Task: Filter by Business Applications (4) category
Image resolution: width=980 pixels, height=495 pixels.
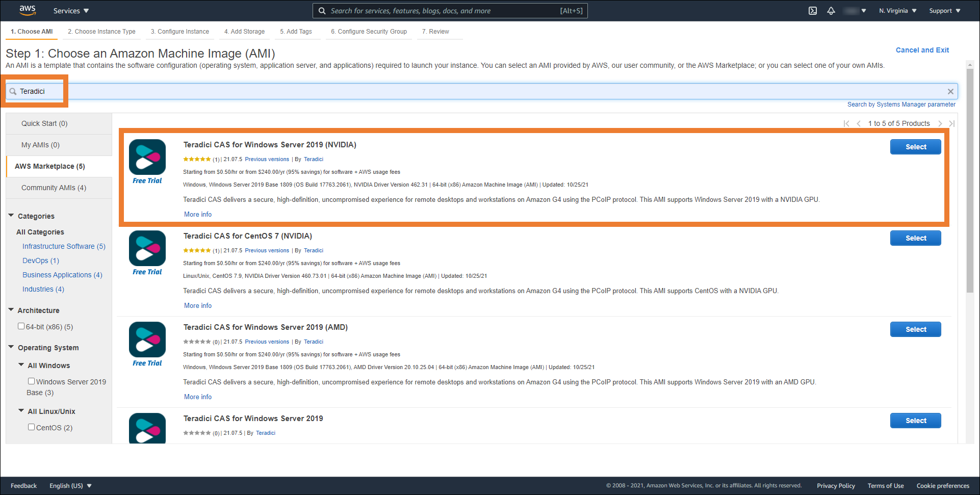Action: pyautogui.click(x=62, y=275)
